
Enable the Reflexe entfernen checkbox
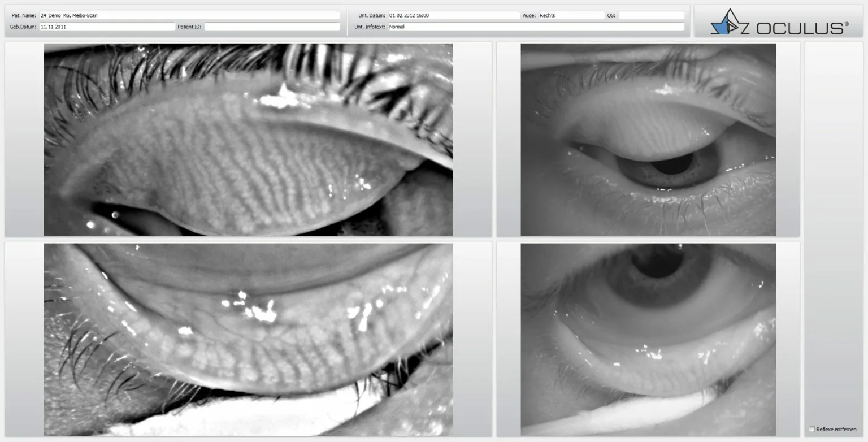812,430
